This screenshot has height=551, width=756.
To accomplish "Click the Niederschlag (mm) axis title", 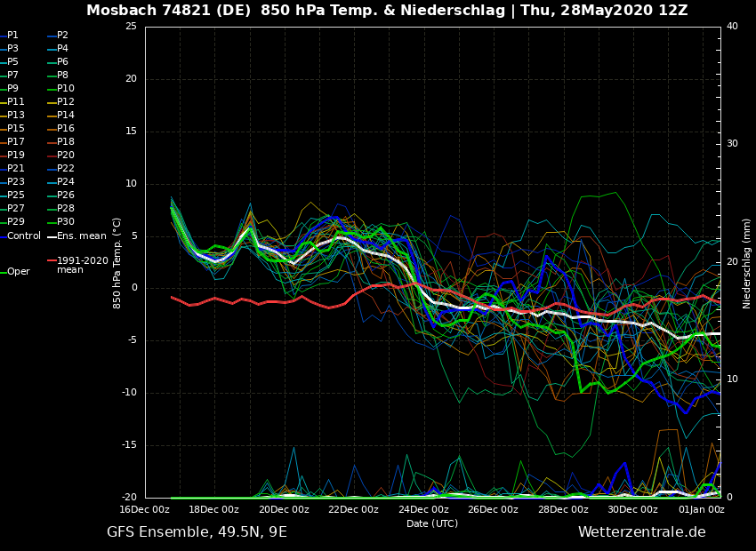I will point(747,263).
